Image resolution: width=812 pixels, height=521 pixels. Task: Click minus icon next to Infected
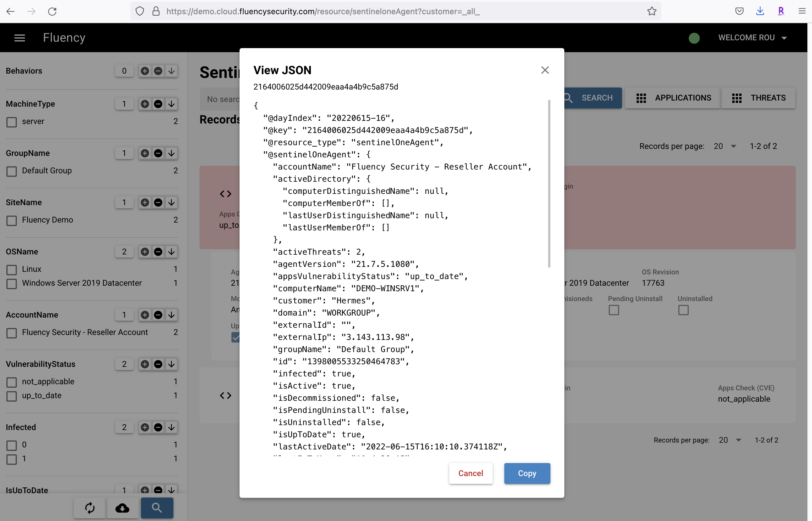(158, 427)
